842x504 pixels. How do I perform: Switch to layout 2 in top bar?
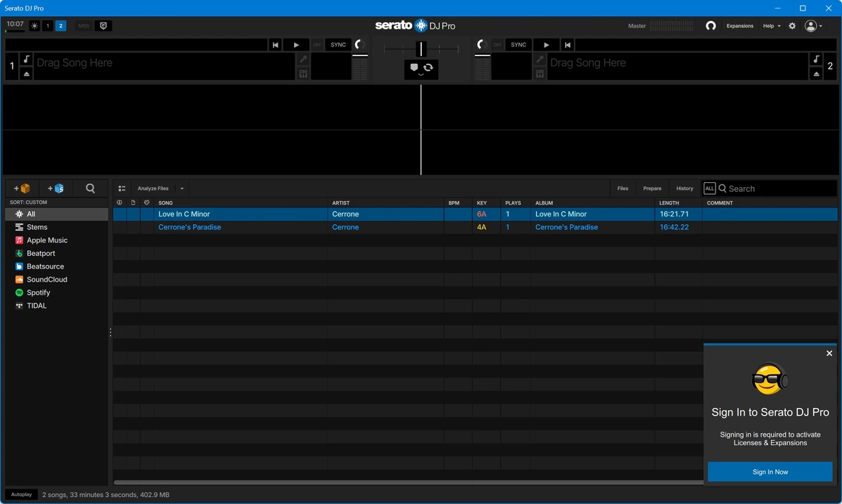point(61,26)
